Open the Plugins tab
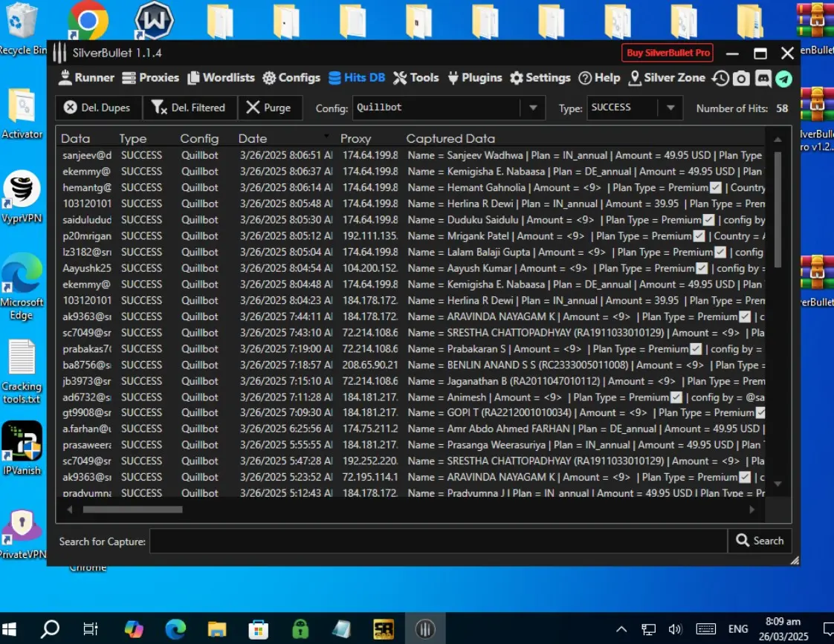 (474, 77)
